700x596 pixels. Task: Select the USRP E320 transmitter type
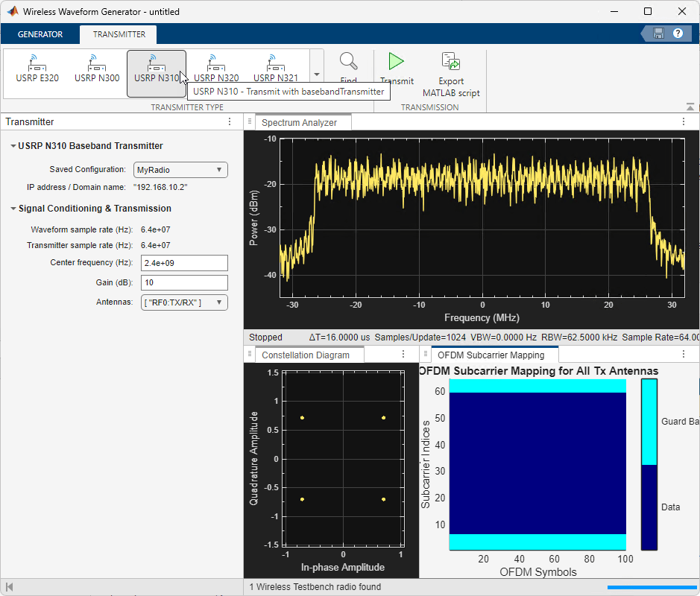(36, 72)
